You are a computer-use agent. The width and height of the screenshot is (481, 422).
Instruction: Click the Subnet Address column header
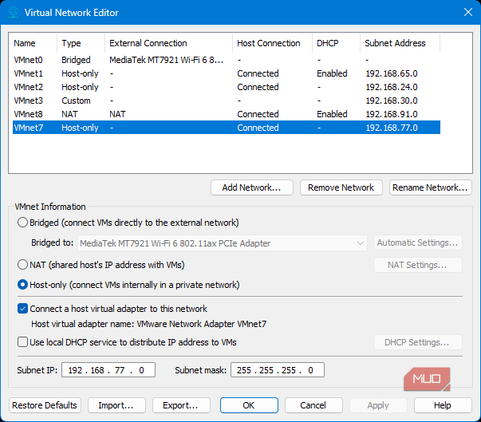coord(400,43)
